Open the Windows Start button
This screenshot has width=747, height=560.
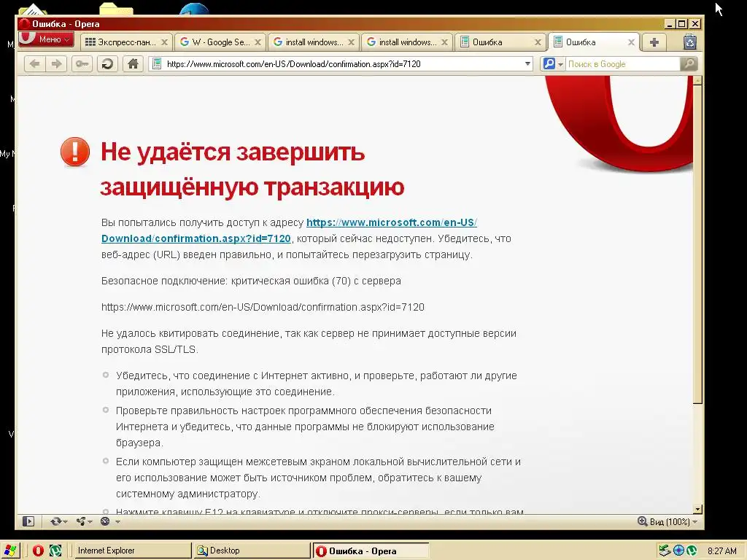(9, 551)
